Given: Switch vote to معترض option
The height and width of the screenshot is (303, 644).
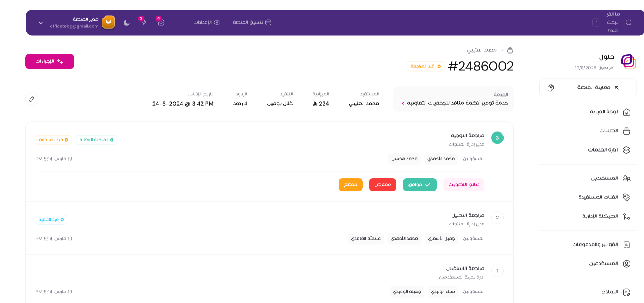Looking at the screenshot, I should pyautogui.click(x=382, y=185).
